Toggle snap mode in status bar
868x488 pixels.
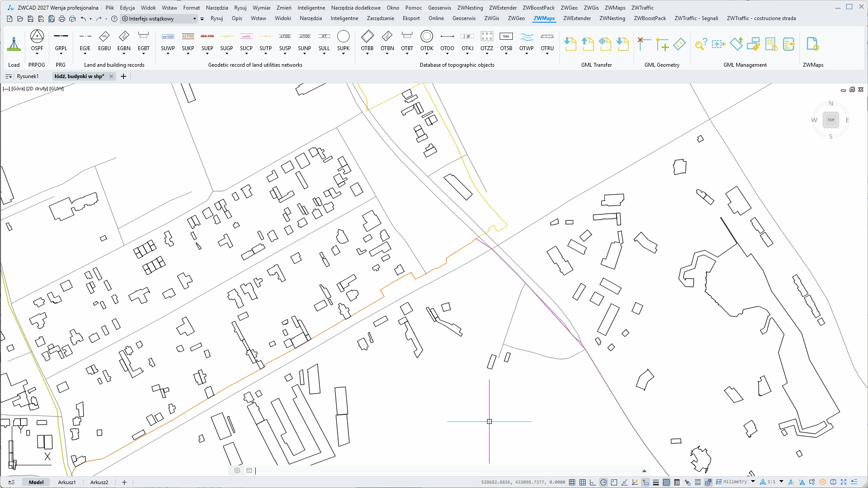[x=572, y=482]
